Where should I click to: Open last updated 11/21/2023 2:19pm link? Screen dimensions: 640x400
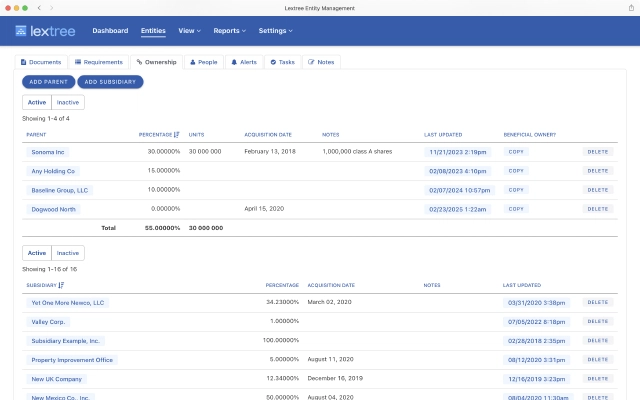458,152
